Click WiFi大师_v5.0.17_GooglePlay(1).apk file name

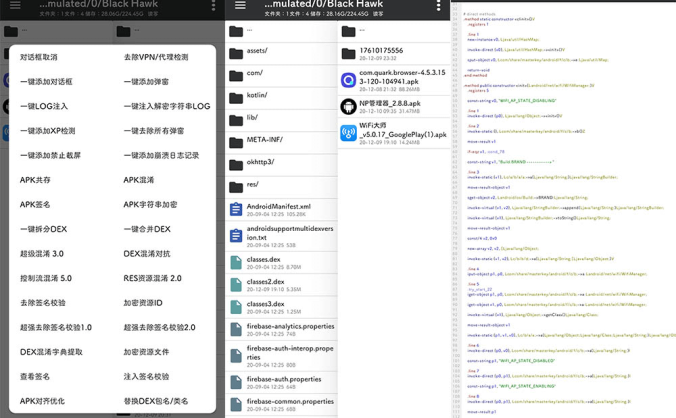point(403,130)
